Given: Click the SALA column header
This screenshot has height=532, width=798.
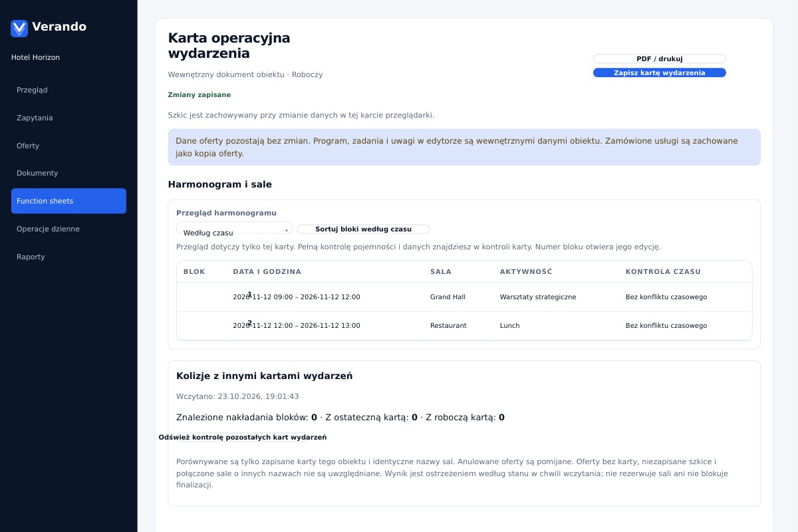Looking at the screenshot, I should click(x=441, y=271).
